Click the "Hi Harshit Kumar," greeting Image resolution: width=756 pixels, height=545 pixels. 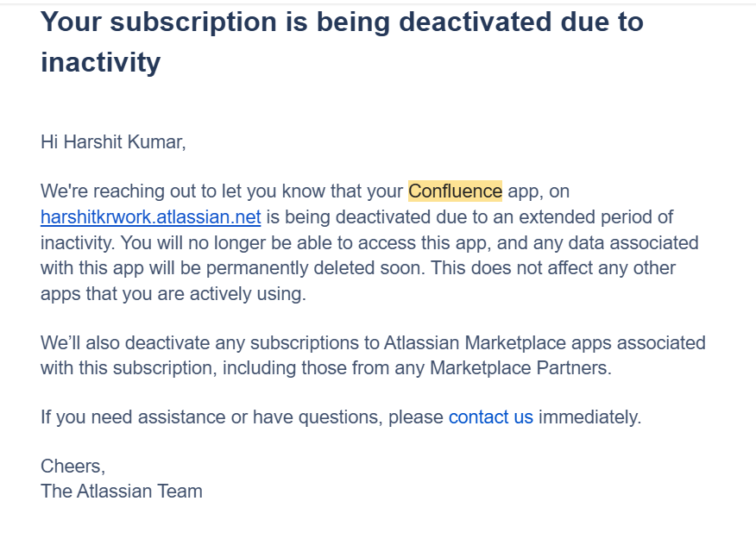pyautogui.click(x=113, y=142)
